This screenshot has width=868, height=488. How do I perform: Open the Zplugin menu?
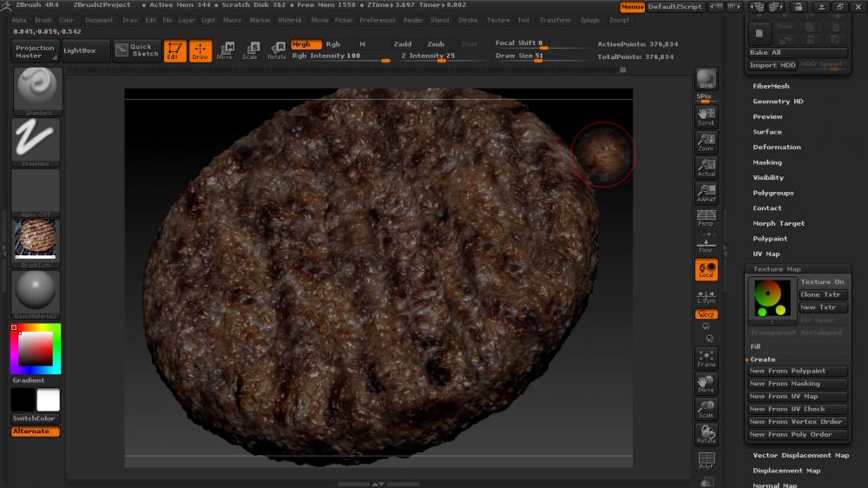coord(590,20)
